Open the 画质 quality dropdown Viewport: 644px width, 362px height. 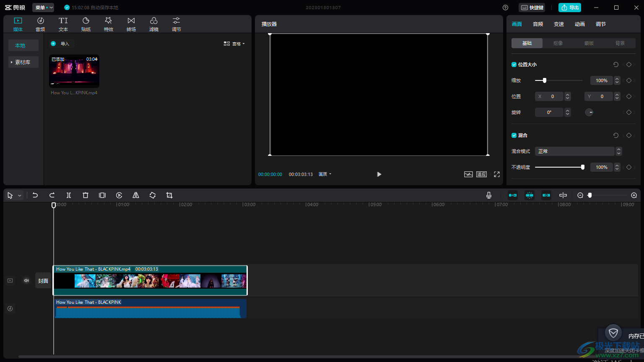[x=325, y=174]
